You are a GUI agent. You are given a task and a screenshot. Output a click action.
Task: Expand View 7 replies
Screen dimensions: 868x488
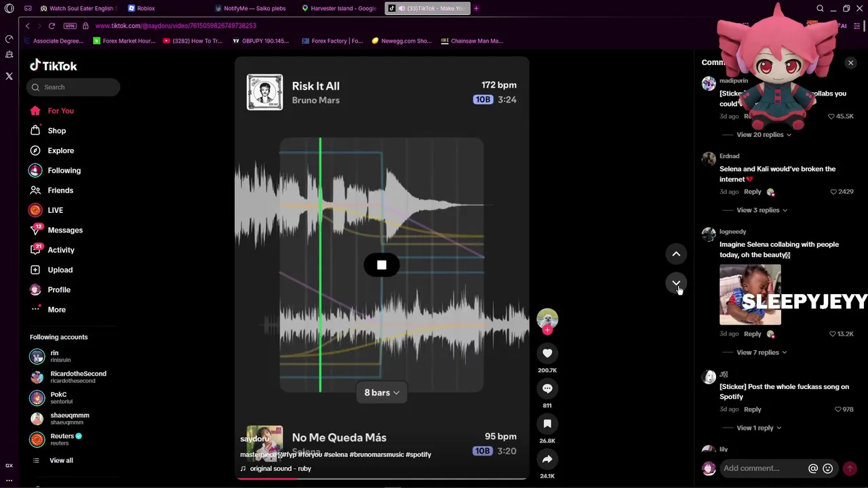[x=762, y=352]
